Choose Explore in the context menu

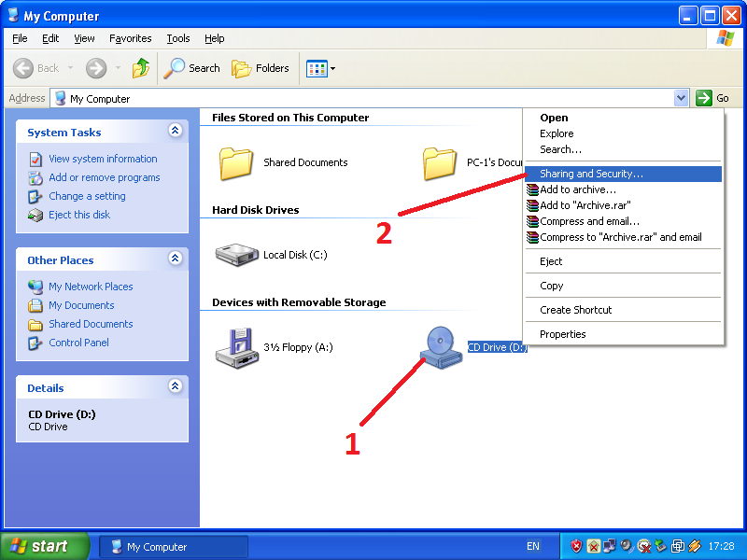pyautogui.click(x=557, y=133)
